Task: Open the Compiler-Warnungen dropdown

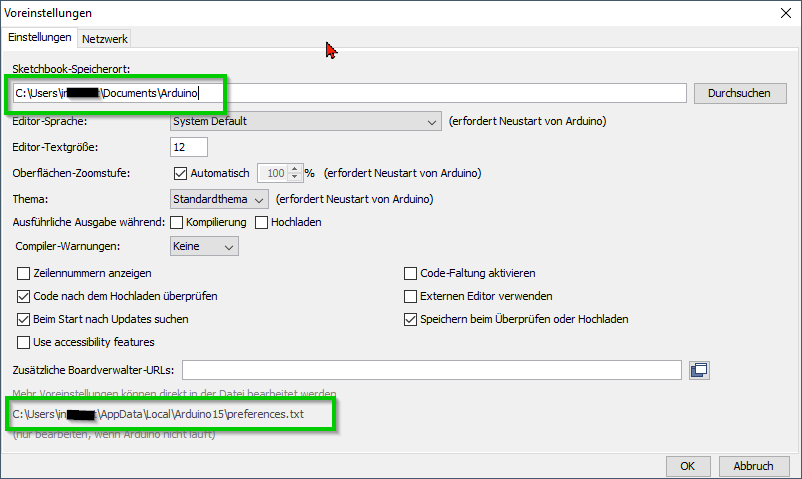Action: coord(204,245)
